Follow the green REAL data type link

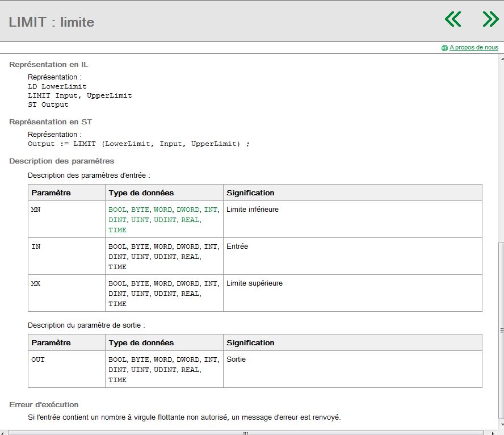[190, 220]
